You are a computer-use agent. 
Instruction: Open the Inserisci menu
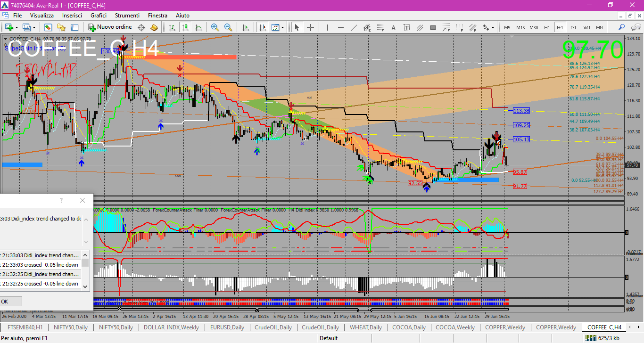tap(72, 16)
